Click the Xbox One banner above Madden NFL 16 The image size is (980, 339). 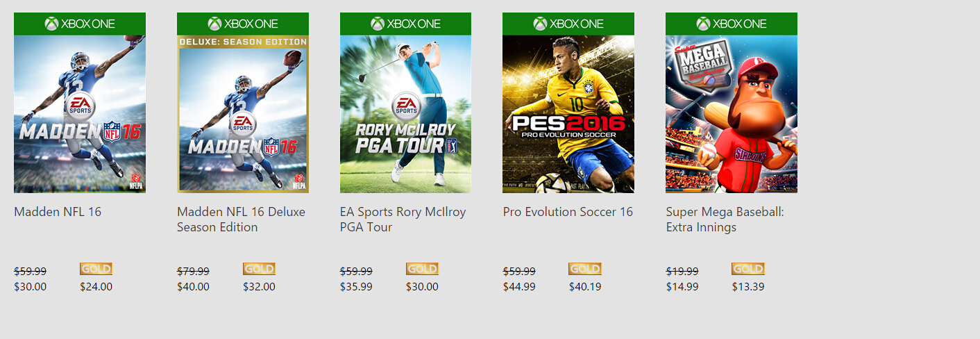tap(80, 24)
